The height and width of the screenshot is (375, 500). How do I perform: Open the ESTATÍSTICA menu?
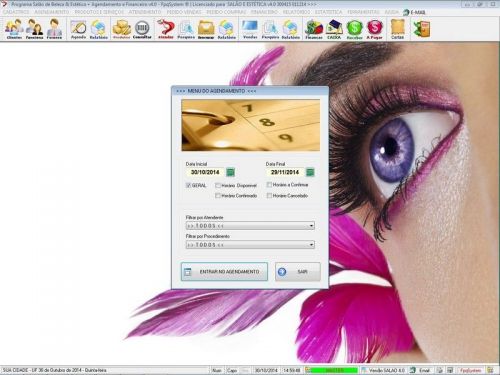pyautogui.click(x=328, y=12)
